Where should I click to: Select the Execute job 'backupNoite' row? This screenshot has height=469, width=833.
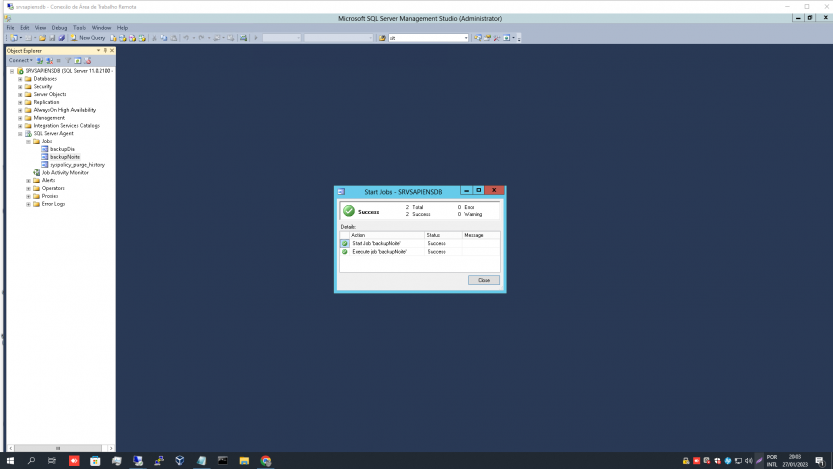pos(420,252)
